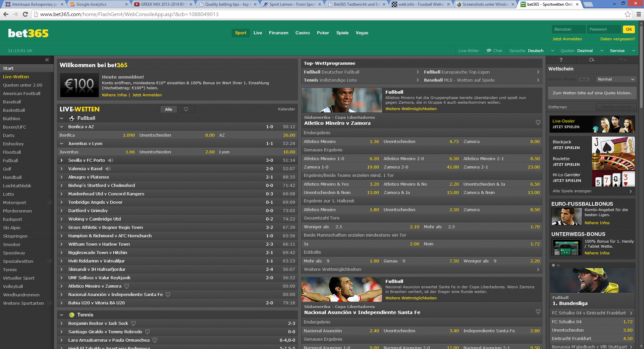
Task: Bookmark this page with the star icon
Action: click(x=628, y=14)
